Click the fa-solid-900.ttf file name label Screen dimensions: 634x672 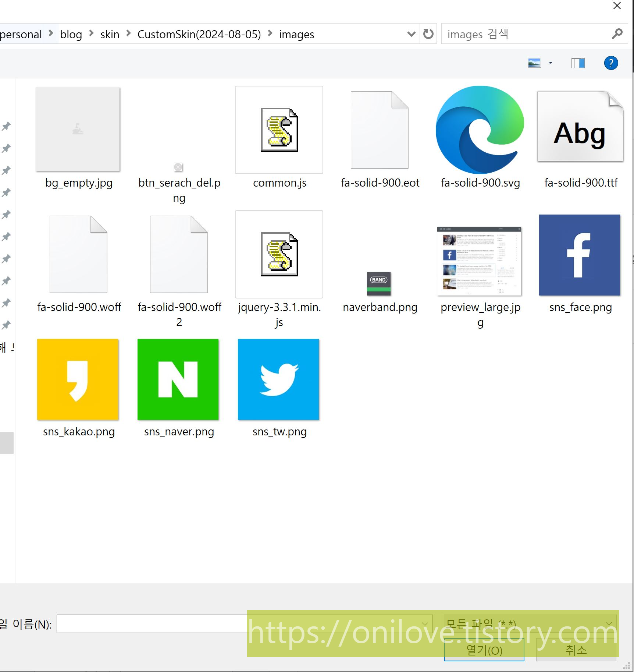pos(581,183)
